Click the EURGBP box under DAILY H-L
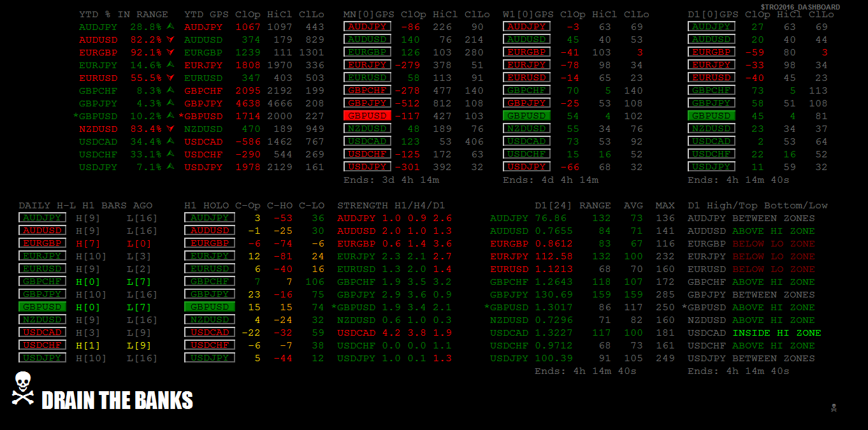868x430 pixels. point(42,243)
